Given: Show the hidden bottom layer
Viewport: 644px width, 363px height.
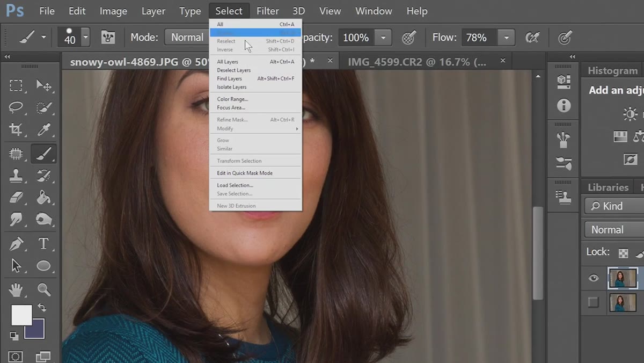Looking at the screenshot, I should point(594,302).
